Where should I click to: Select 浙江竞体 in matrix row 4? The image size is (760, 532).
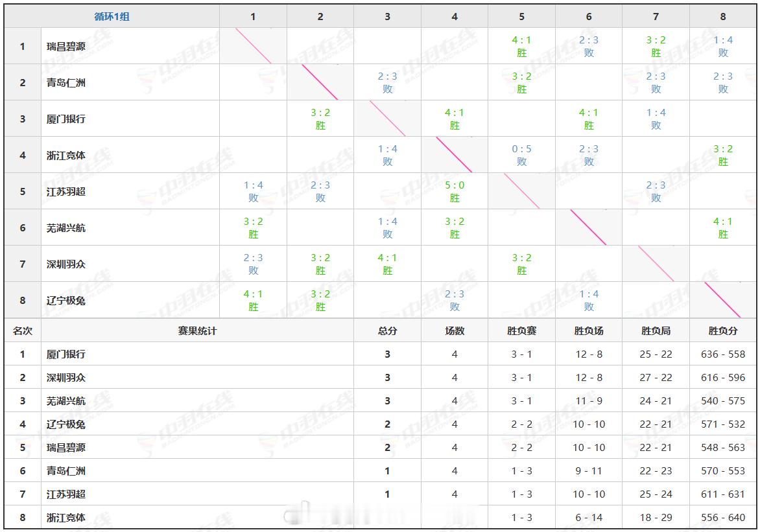pos(66,156)
